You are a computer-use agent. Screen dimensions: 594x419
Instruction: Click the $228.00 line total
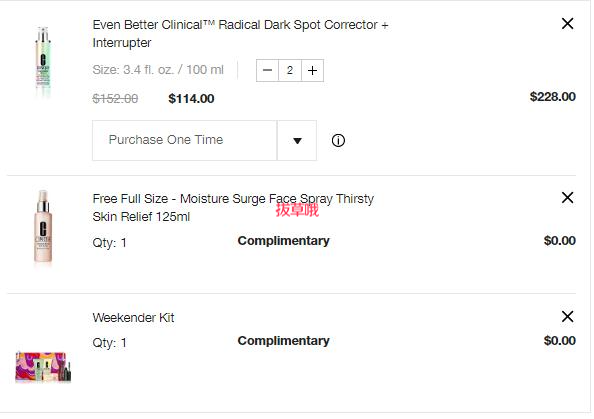(x=553, y=97)
